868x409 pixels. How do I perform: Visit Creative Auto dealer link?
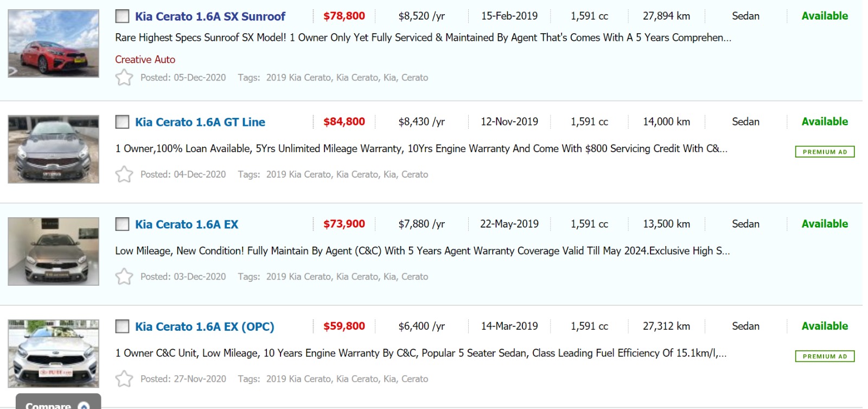145,59
